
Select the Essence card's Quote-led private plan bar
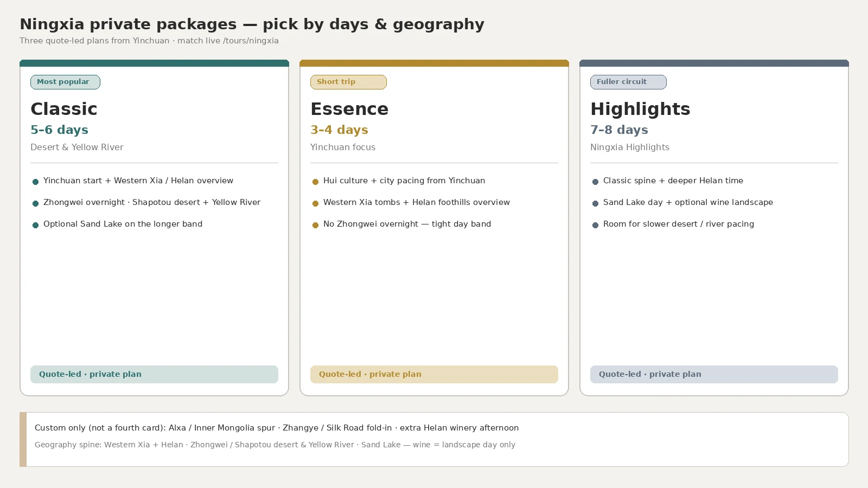tap(434, 374)
